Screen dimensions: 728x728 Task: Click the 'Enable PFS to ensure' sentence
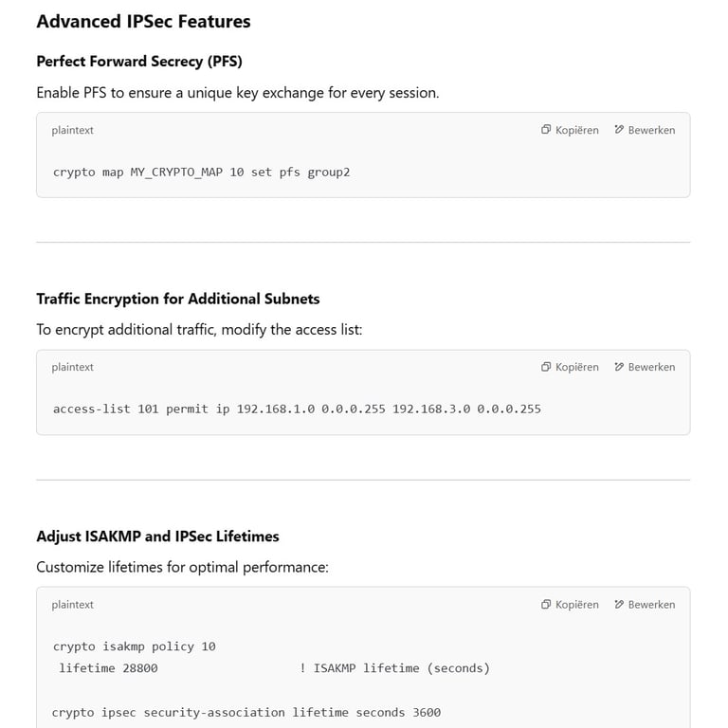click(238, 93)
